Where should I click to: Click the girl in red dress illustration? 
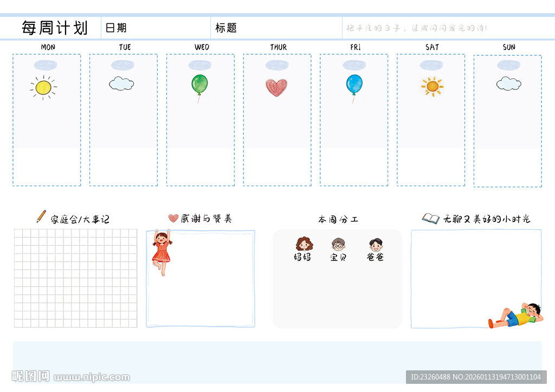pyautogui.click(x=162, y=253)
